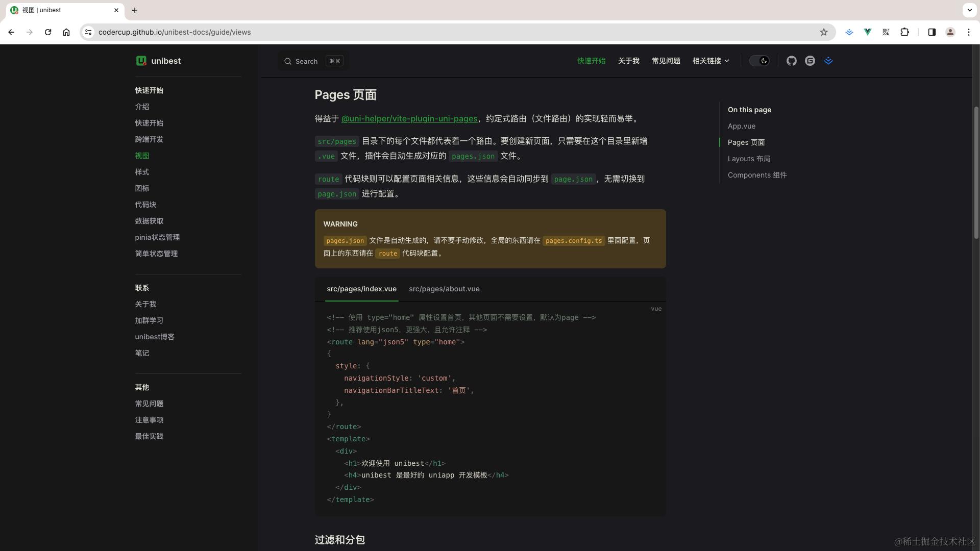
Task: Open the Chrome extensions puzzle icon
Action: [x=904, y=32]
